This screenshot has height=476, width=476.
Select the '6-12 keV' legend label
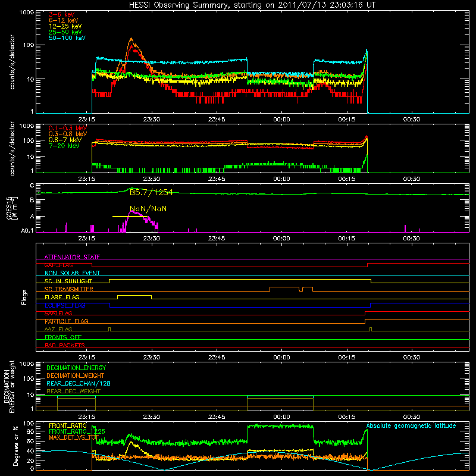click(x=64, y=20)
